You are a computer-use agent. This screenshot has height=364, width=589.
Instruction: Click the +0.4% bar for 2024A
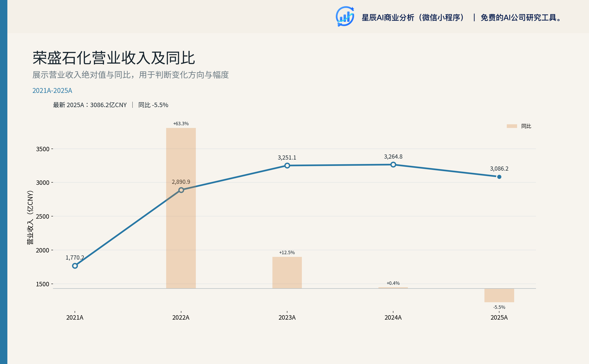pyautogui.click(x=393, y=288)
